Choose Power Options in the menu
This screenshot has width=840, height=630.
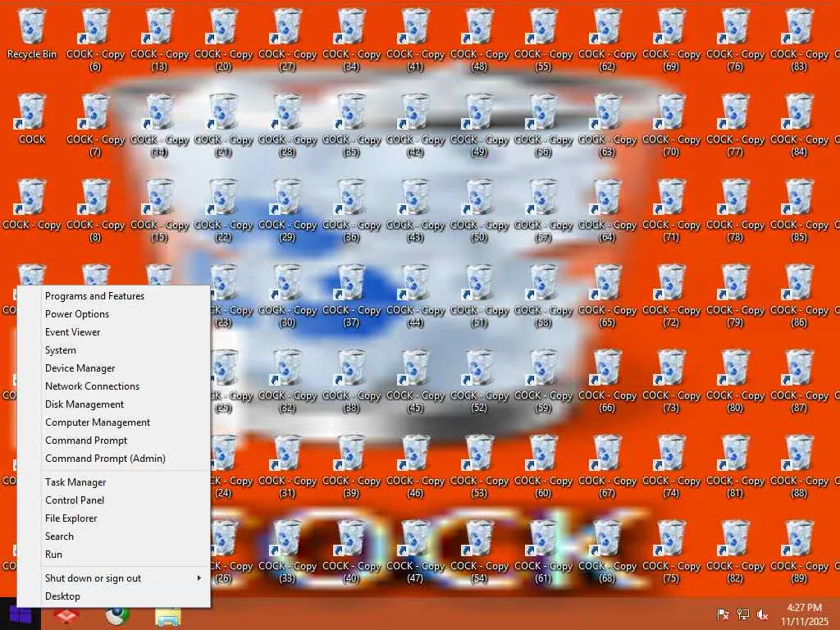114,314
